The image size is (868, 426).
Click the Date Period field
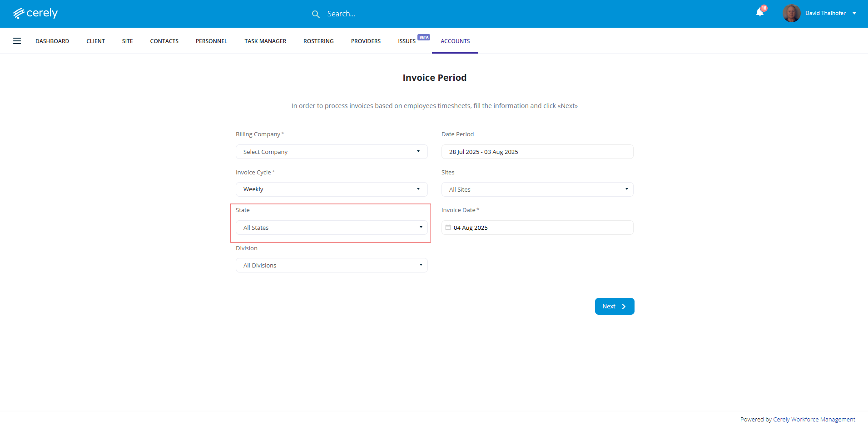(x=537, y=152)
